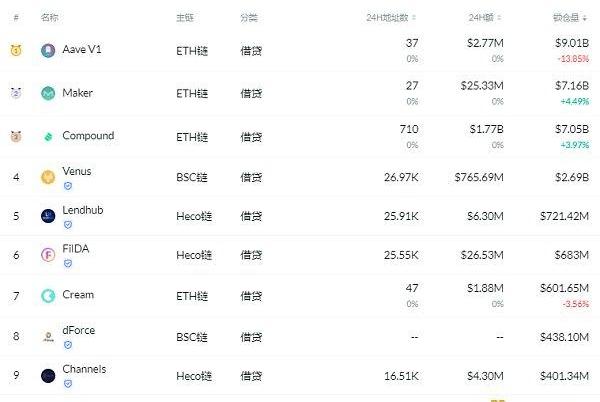The image size is (600, 402).
Task: Sort by 锁仓量 column
Action: tap(572, 18)
